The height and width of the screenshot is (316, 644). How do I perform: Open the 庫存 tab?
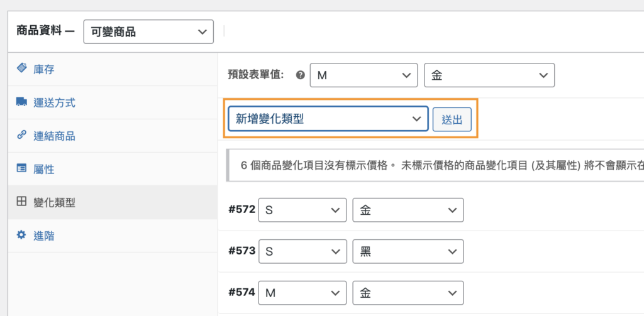[113, 69]
